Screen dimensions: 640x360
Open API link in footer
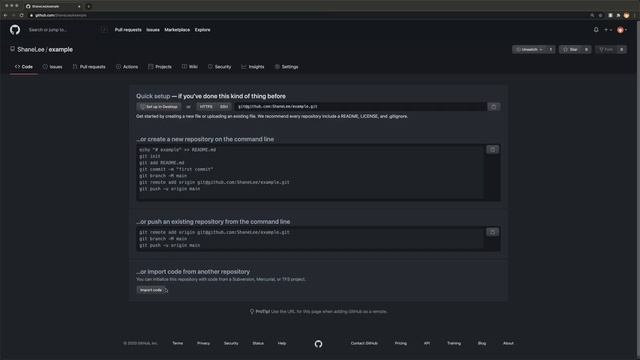[x=427, y=343]
